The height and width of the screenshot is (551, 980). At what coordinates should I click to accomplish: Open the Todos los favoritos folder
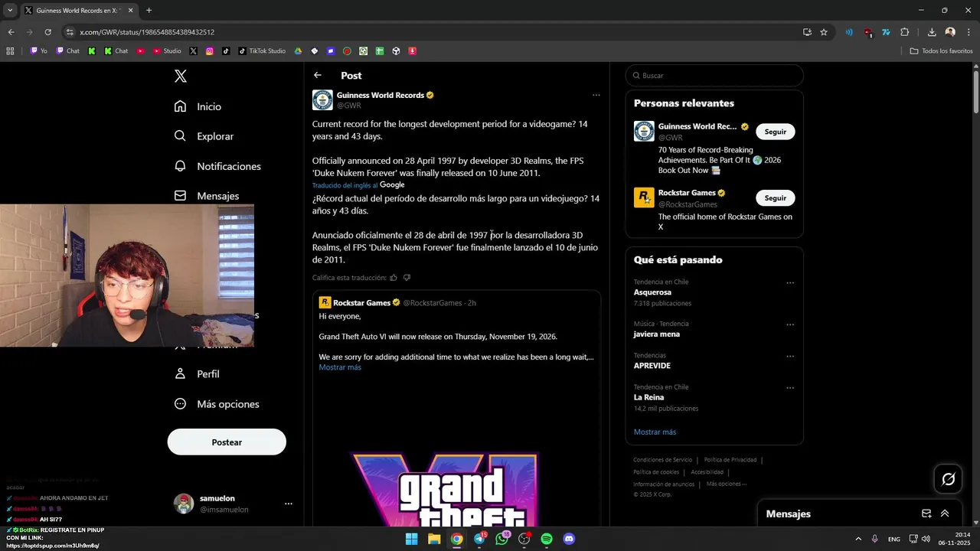pyautogui.click(x=941, y=51)
